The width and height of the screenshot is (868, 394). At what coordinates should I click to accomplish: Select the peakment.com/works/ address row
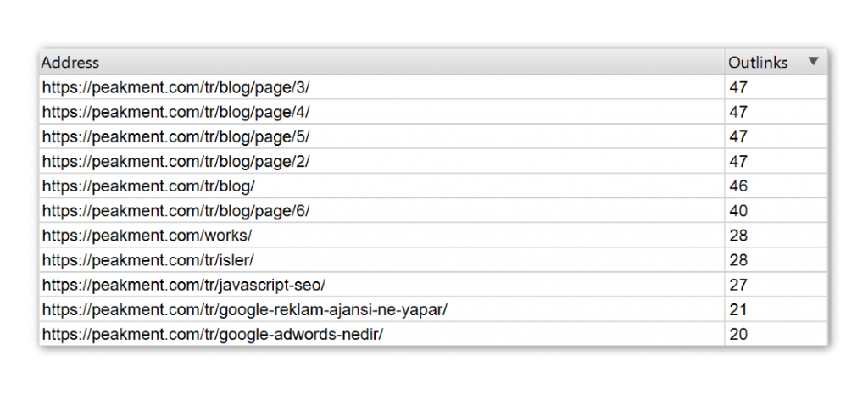[x=147, y=236]
